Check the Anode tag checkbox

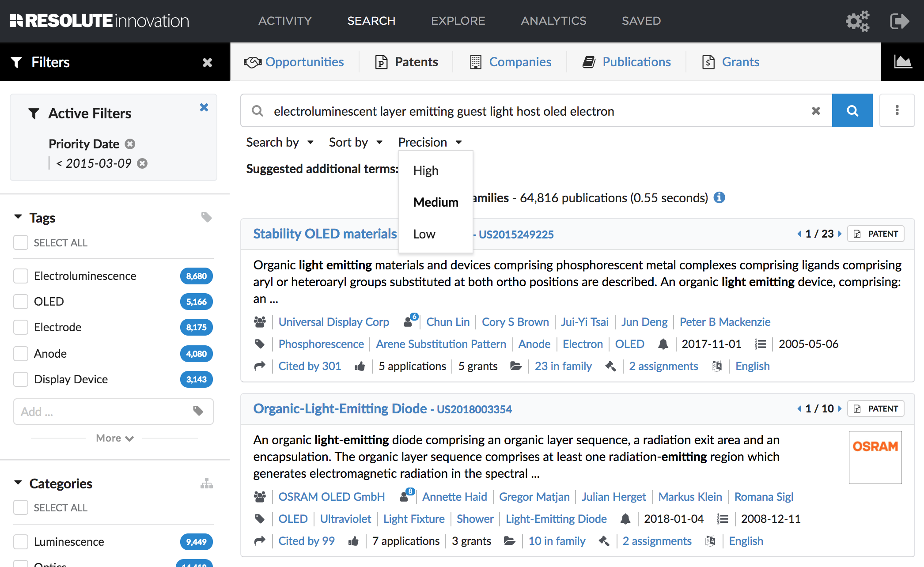(21, 354)
